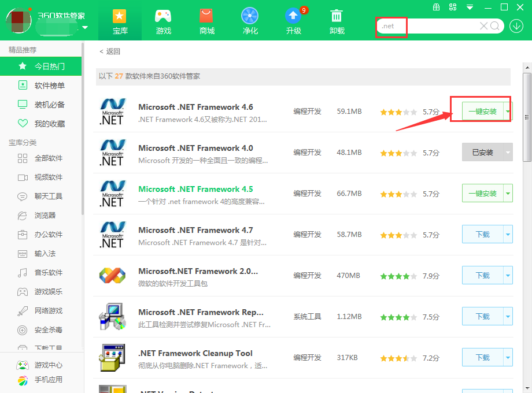
Task: Open the gift box icon in title bar
Action: (x=436, y=7)
